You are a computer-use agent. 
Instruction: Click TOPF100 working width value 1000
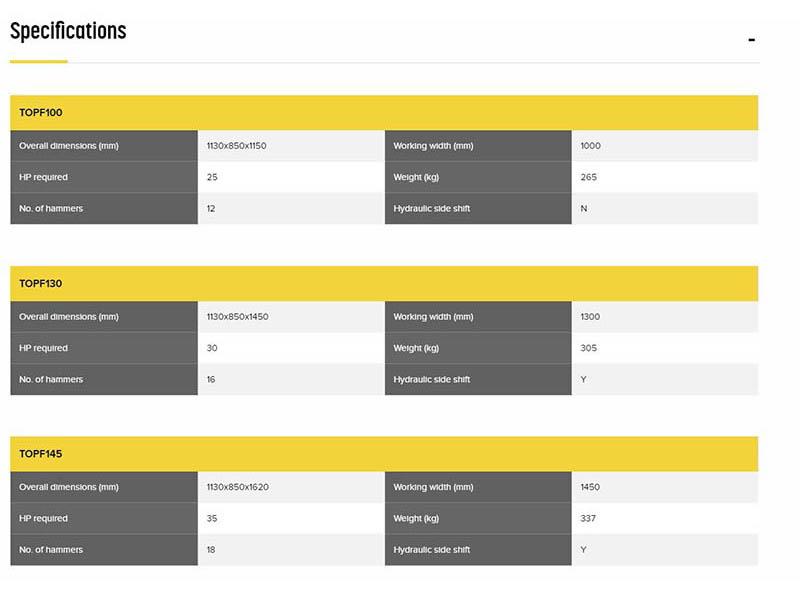pos(590,146)
